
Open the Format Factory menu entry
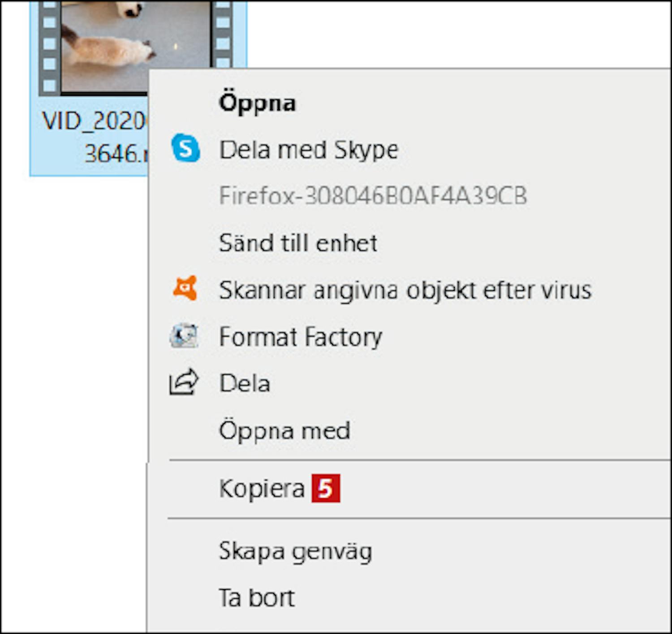(300, 336)
